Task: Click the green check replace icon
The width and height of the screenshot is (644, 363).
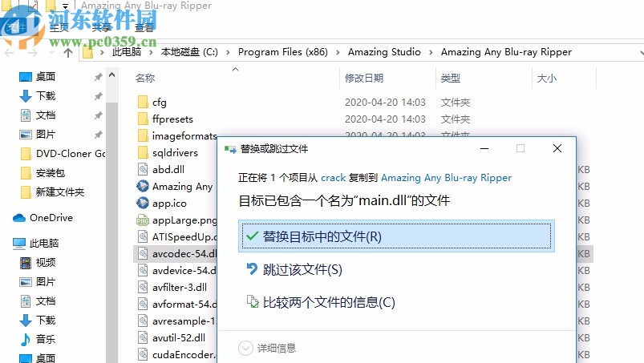Action: [252, 236]
